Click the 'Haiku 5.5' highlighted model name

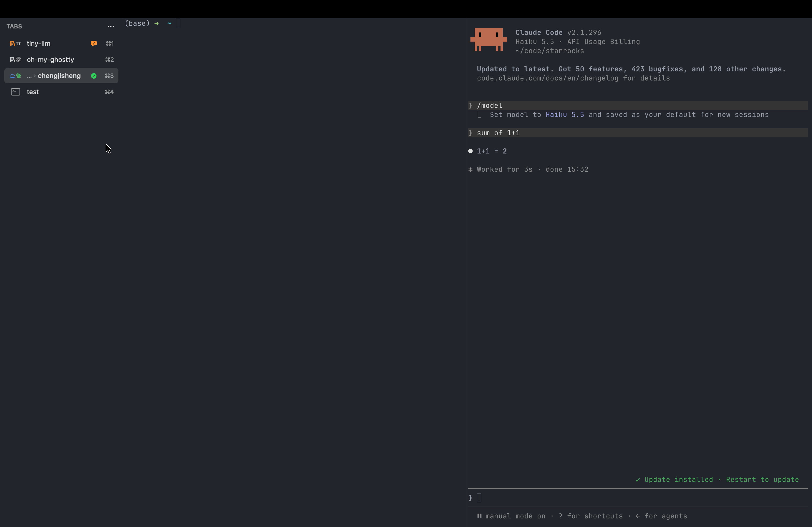tap(565, 115)
